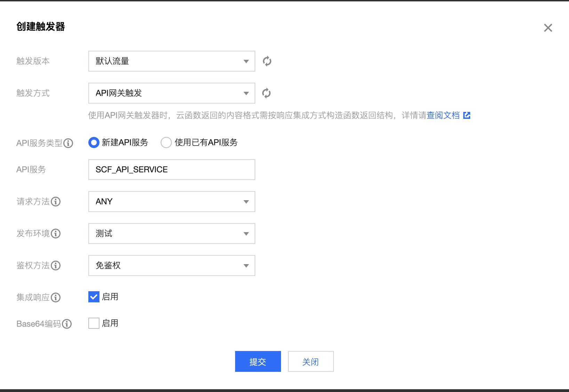Screen dimensions: 569x392
Task: Show info tooltip for API服务类型
Action: (x=68, y=143)
